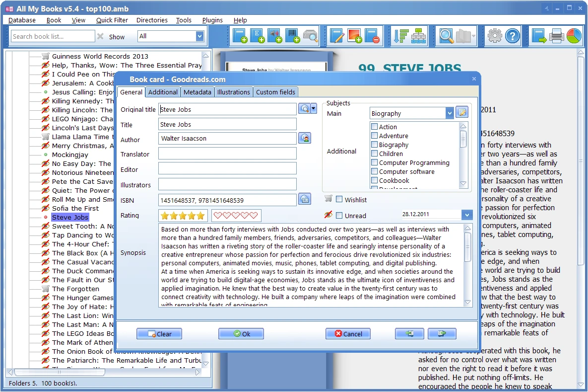The image size is (588, 392).
Task: Close the Book card dialog with its X
Action: (474, 78)
